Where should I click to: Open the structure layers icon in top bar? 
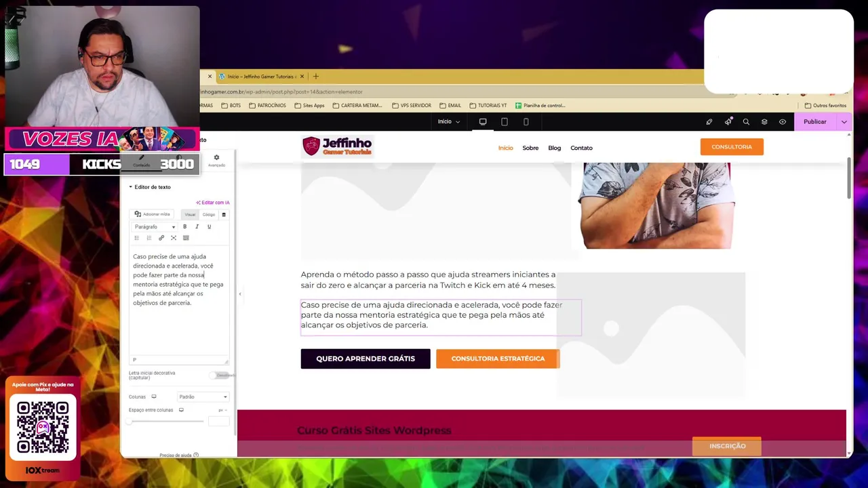pyautogui.click(x=764, y=122)
